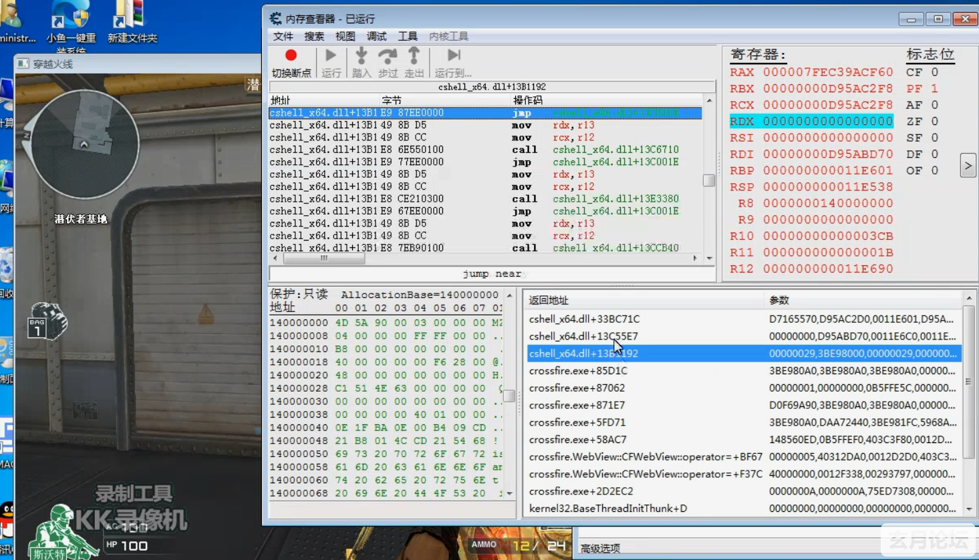The height and width of the screenshot is (560, 979).
Task: Click the Step Over (步过) icon
Action: [x=388, y=55]
